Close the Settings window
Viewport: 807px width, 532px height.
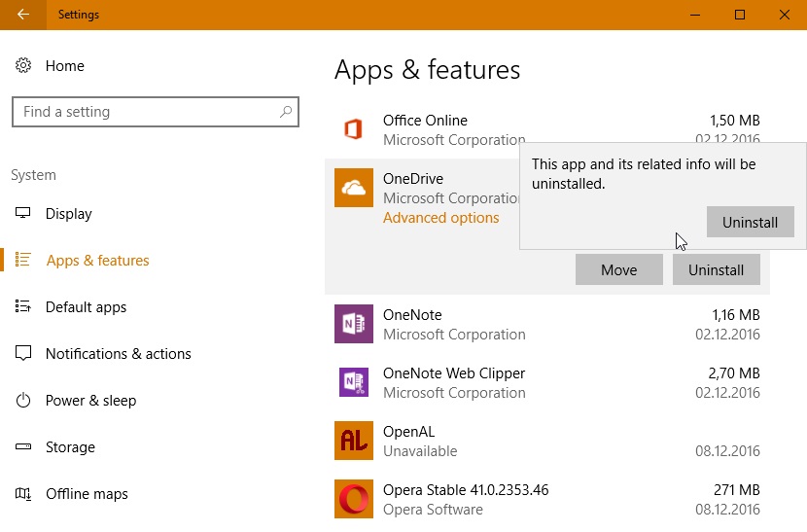pyautogui.click(x=785, y=15)
